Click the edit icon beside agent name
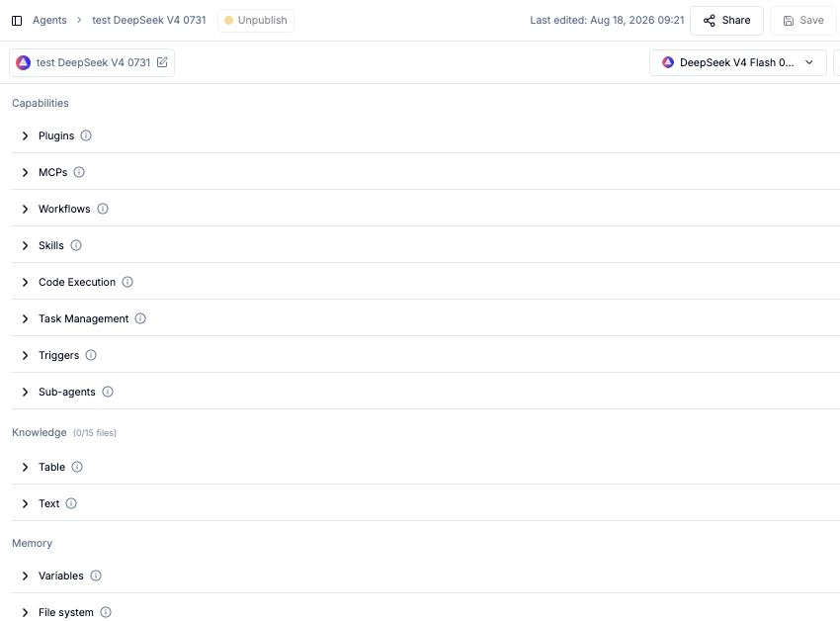This screenshot has height=621, width=840. tap(162, 62)
